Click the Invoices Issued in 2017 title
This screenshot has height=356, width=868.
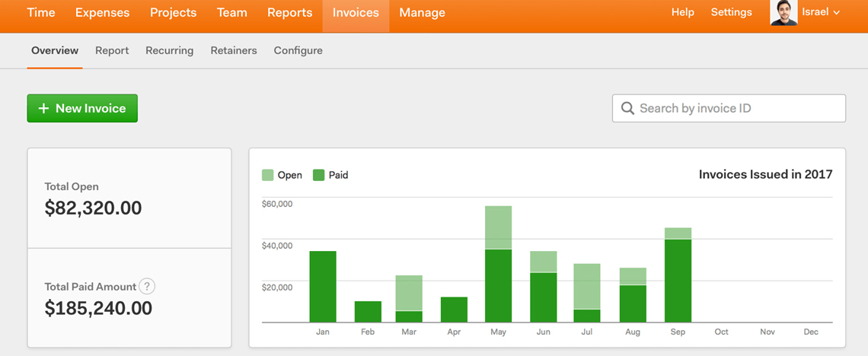pyautogui.click(x=765, y=175)
